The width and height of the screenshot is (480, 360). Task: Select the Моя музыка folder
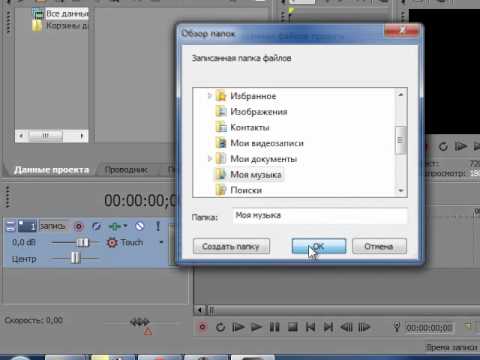coord(256,174)
